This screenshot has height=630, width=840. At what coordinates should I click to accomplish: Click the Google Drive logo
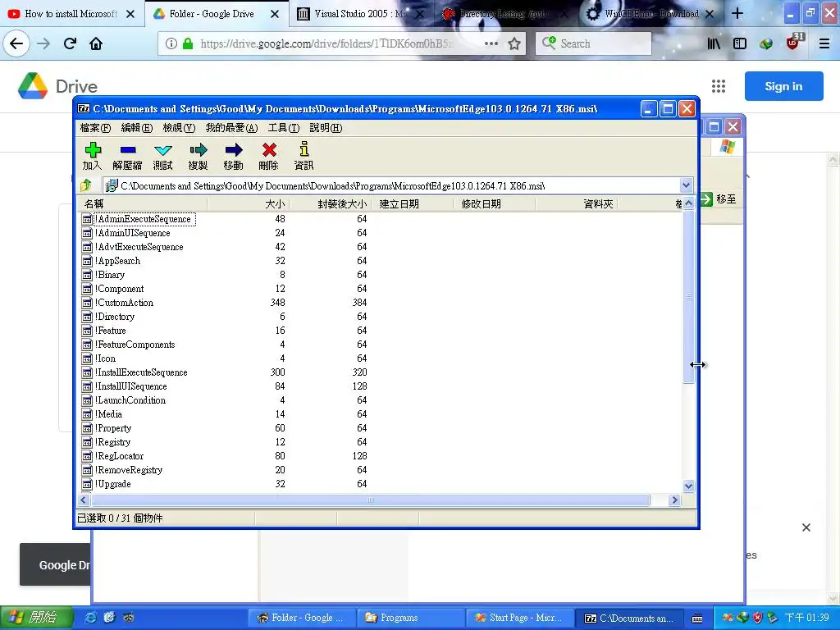point(33,86)
